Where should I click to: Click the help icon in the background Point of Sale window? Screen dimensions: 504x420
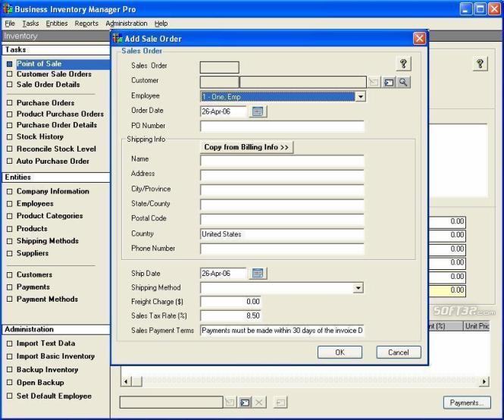coord(481,64)
